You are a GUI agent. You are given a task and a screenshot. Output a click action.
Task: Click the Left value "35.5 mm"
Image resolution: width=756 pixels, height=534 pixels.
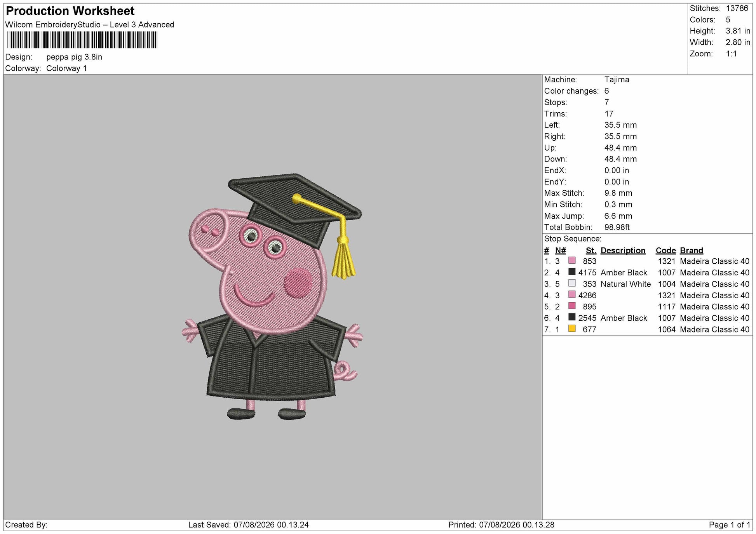click(x=621, y=125)
